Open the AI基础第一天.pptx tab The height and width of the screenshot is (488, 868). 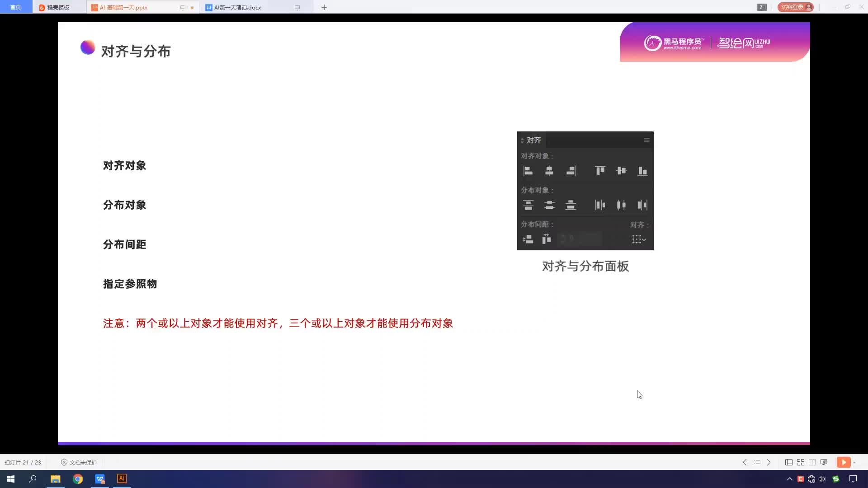tap(123, 7)
